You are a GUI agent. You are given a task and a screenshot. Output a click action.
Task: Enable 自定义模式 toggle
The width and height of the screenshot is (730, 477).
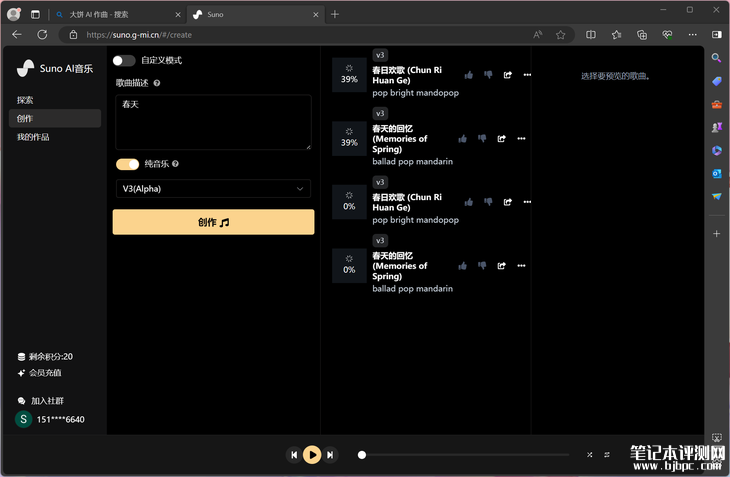pyautogui.click(x=124, y=60)
